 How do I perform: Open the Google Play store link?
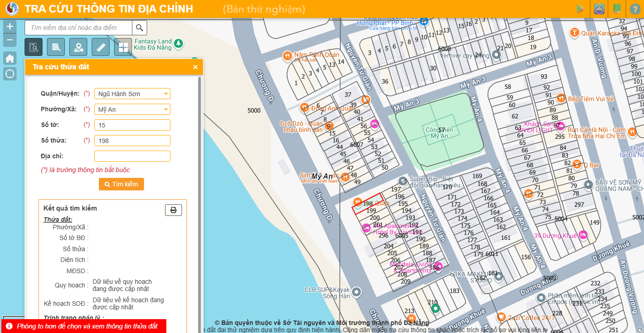pos(581,9)
